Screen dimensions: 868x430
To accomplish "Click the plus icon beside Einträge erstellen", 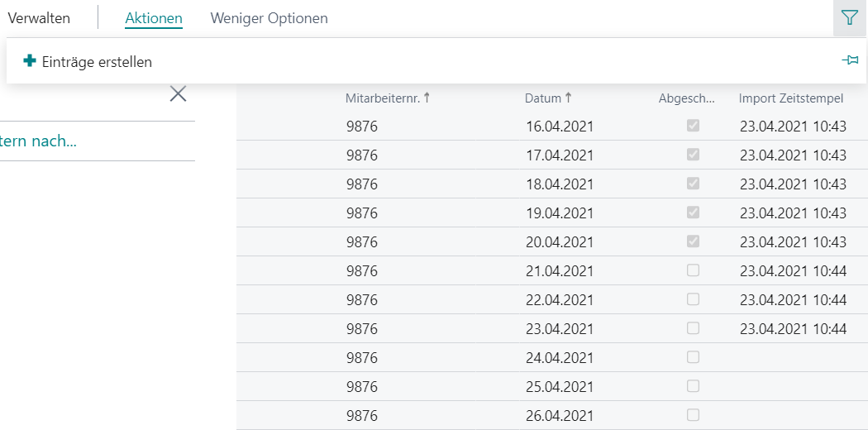I will tap(30, 61).
